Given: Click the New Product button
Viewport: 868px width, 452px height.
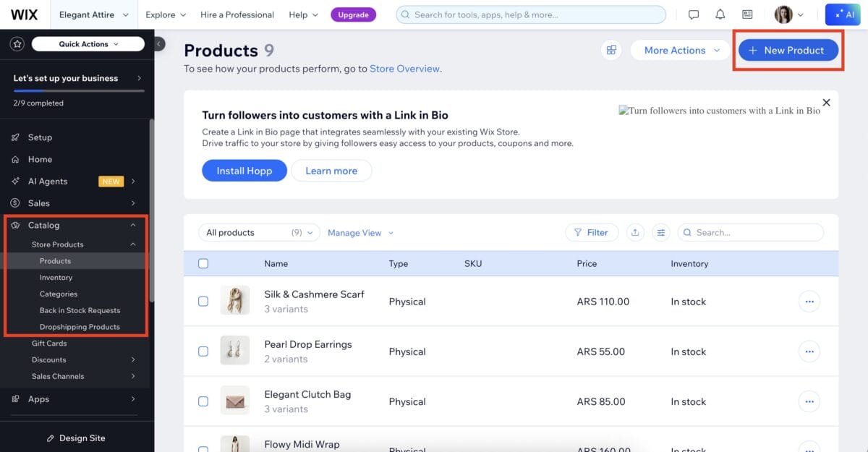Looking at the screenshot, I should coord(788,50).
